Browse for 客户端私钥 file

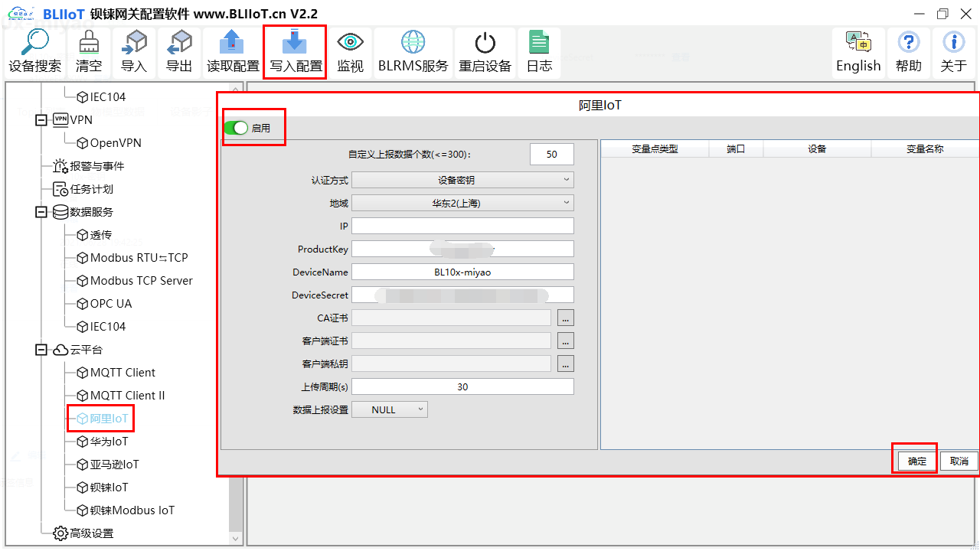566,364
